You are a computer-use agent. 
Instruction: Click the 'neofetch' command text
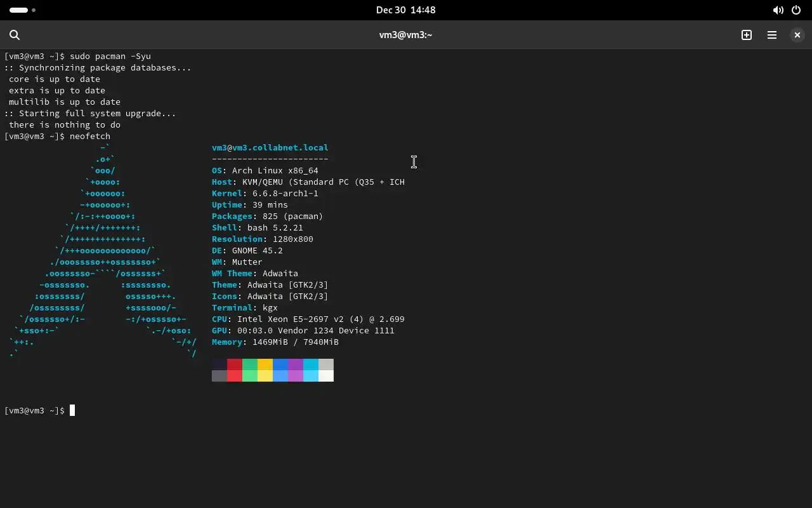90,136
